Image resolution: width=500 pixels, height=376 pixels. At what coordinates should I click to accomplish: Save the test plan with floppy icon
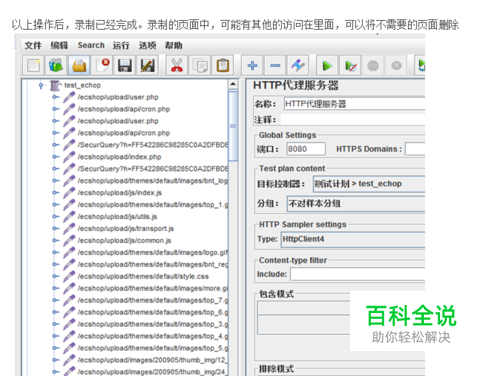(125, 65)
